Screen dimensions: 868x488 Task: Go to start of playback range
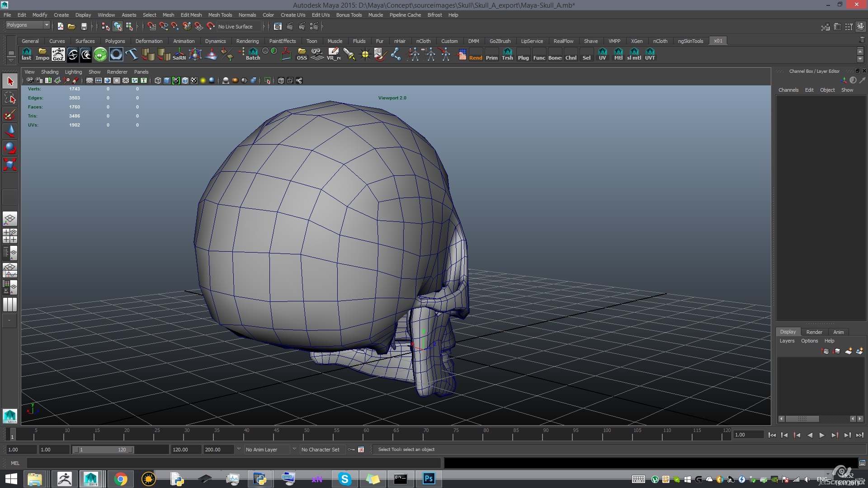click(772, 435)
